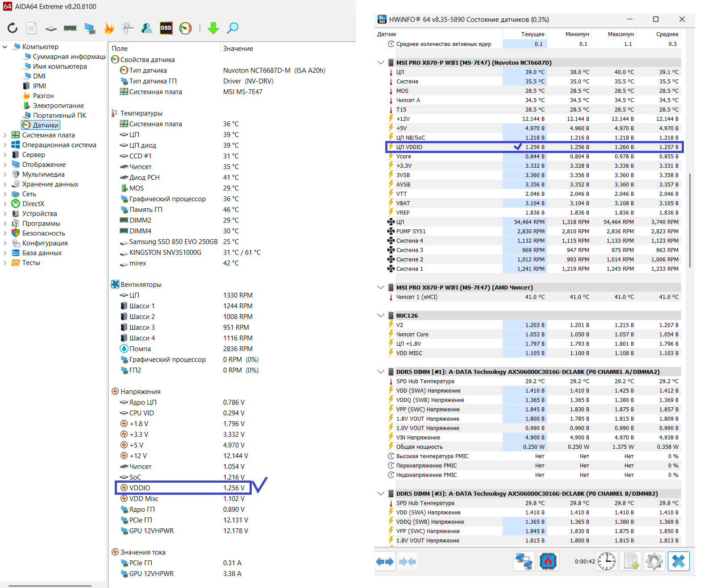The height and width of the screenshot is (588, 712).
Task: Launch the flame stability test icon
Action: pyautogui.click(x=109, y=28)
